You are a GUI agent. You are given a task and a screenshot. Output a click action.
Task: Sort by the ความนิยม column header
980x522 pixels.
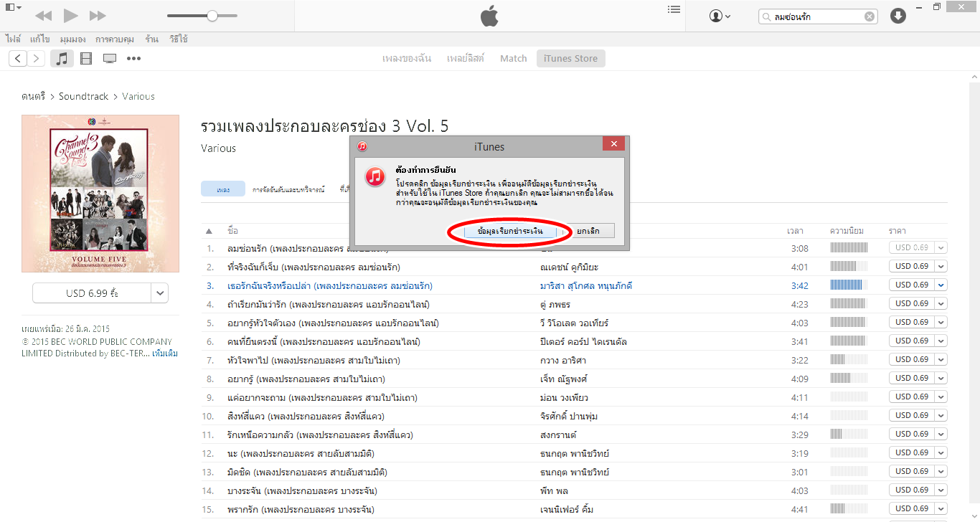[847, 231]
